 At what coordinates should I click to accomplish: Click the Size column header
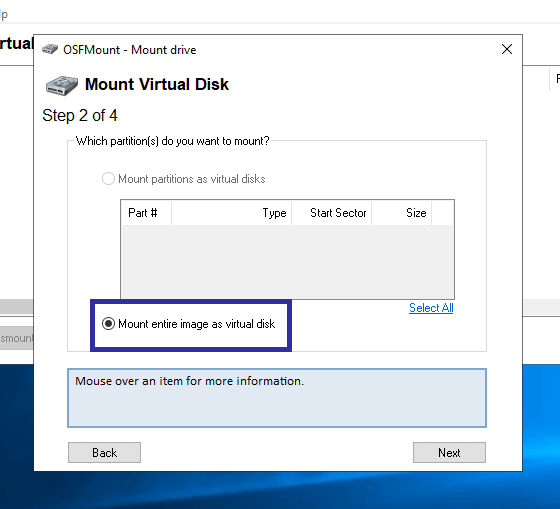pyautogui.click(x=401, y=213)
